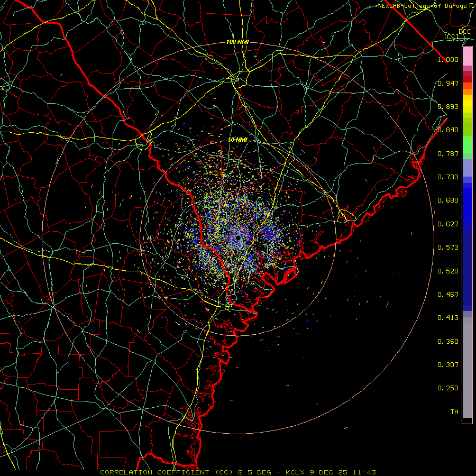The width and height of the screenshot is (476, 476).
Task: Click the 0.360 scale value
Action: coord(448,342)
